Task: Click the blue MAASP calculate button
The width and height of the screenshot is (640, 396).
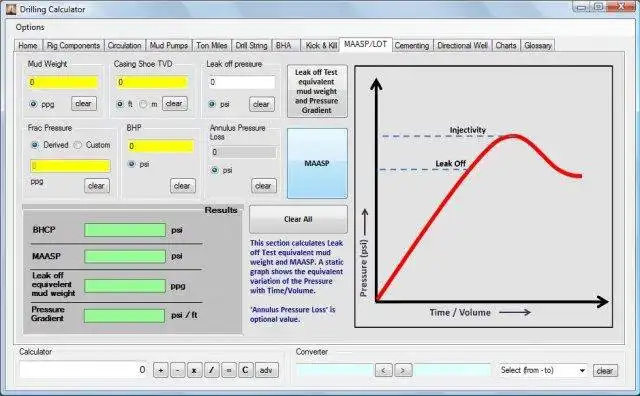Action: (317, 163)
